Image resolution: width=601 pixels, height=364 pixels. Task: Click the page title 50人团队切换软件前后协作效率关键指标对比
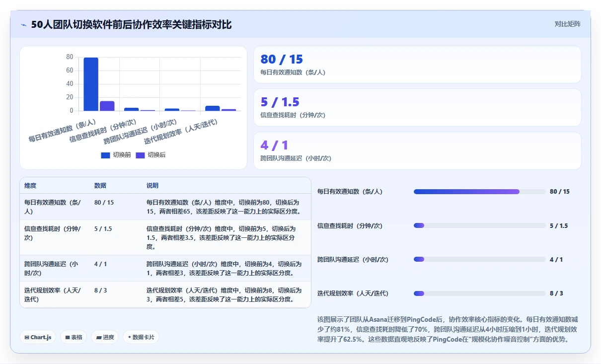pyautogui.click(x=131, y=25)
